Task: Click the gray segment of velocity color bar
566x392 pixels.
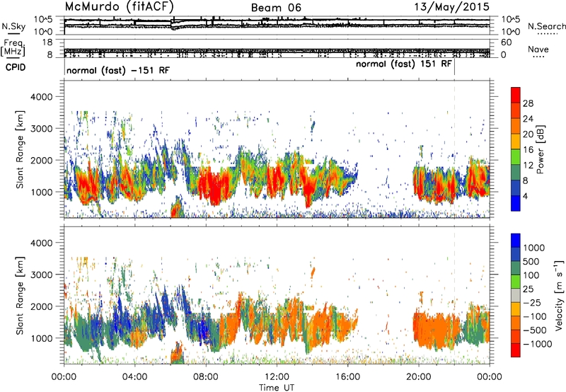Action: tap(516, 295)
